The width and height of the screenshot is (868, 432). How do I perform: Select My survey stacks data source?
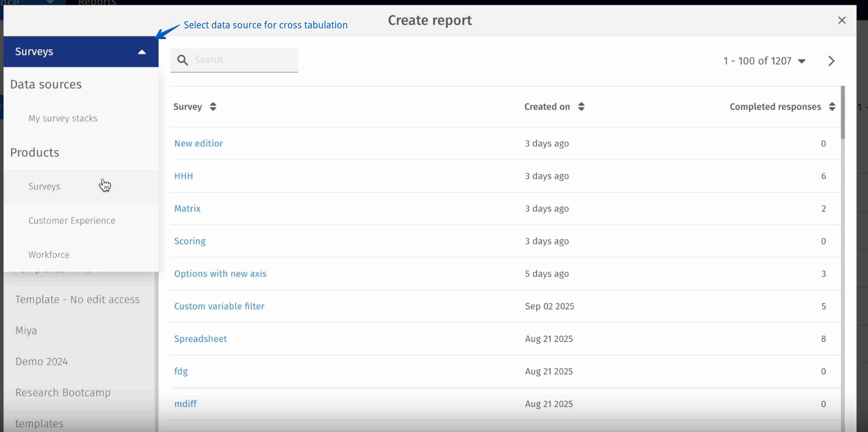pyautogui.click(x=63, y=118)
